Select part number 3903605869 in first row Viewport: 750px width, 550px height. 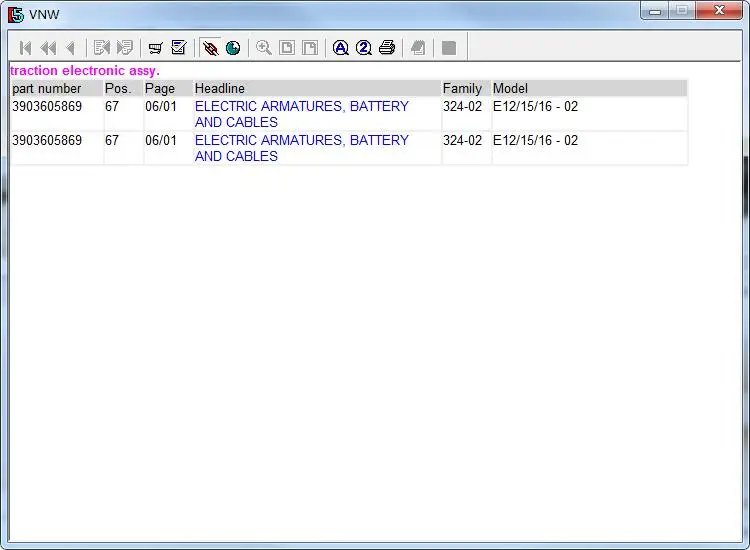[47, 106]
